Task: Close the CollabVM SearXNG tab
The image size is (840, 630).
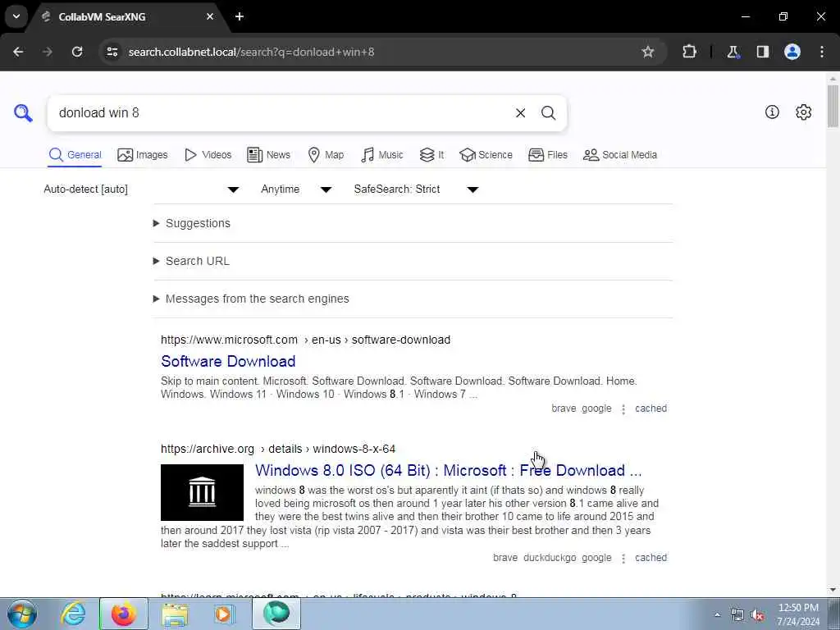Action: point(210,16)
